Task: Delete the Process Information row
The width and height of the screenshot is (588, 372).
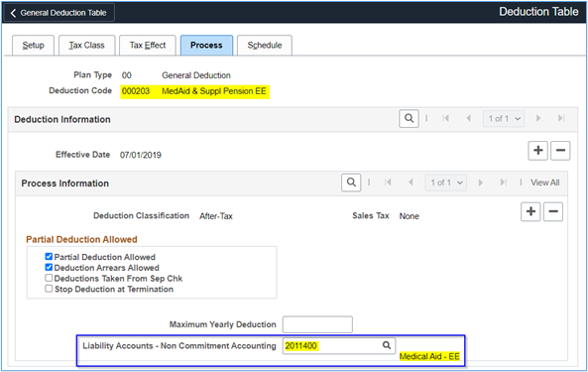Action: click(x=553, y=212)
